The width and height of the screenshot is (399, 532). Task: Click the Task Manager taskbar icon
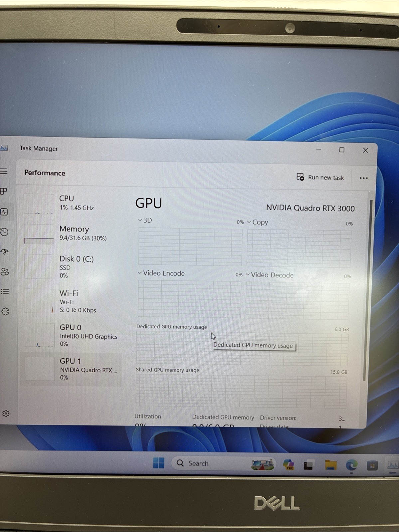pyautogui.click(x=393, y=465)
